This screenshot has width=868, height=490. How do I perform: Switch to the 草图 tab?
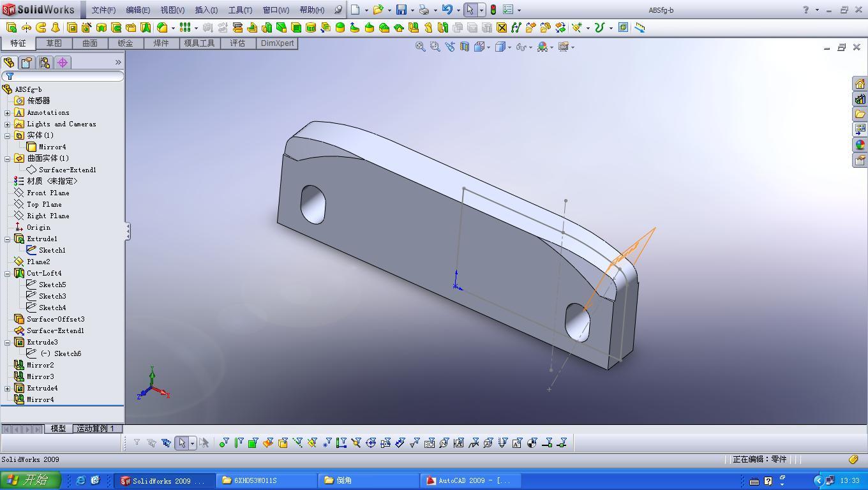pos(54,43)
